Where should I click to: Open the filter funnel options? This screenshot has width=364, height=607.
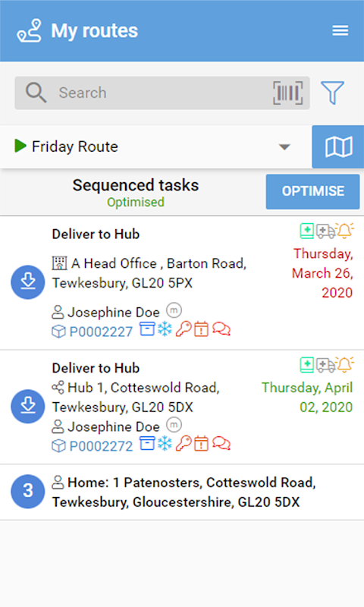(332, 93)
